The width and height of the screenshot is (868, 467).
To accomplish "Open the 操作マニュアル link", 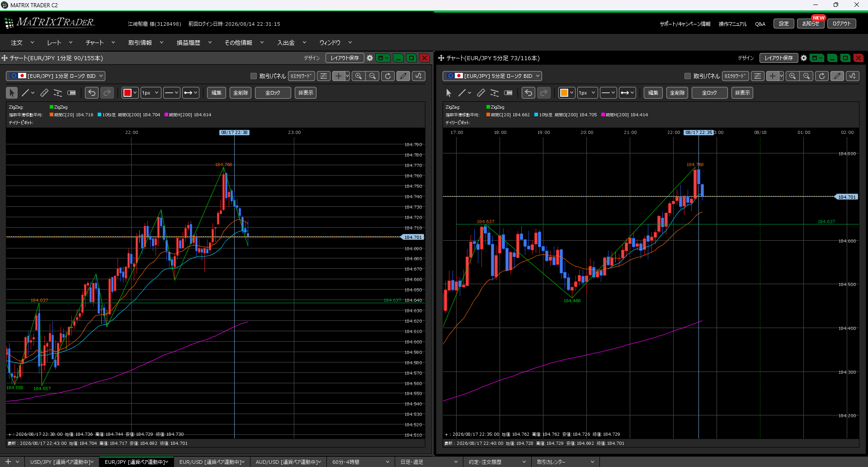I will pos(732,24).
